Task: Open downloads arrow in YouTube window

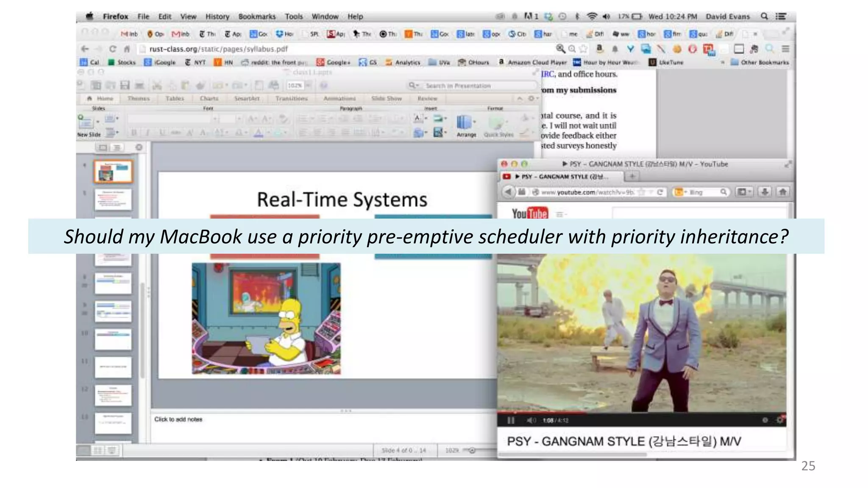Action: (x=765, y=192)
